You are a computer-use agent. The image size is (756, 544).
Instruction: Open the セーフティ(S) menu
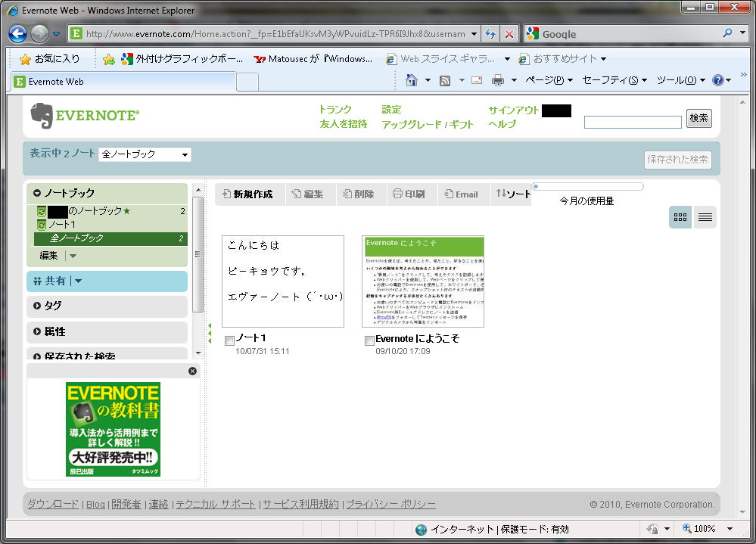pos(614,80)
